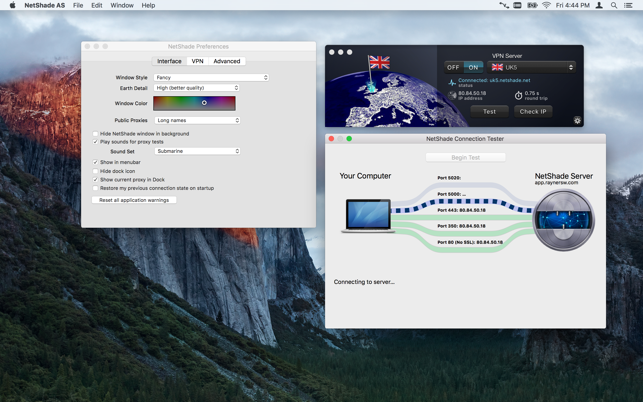The image size is (643, 402).
Task: Click the connection status pulse icon
Action: click(x=452, y=83)
